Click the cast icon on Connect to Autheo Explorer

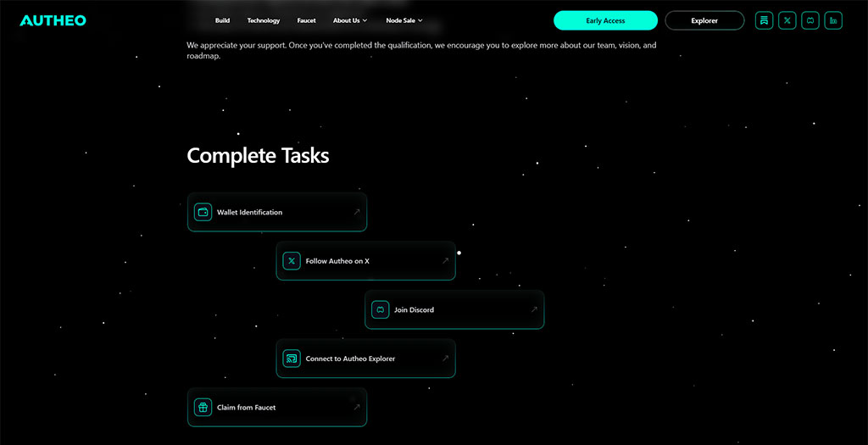[x=292, y=359]
